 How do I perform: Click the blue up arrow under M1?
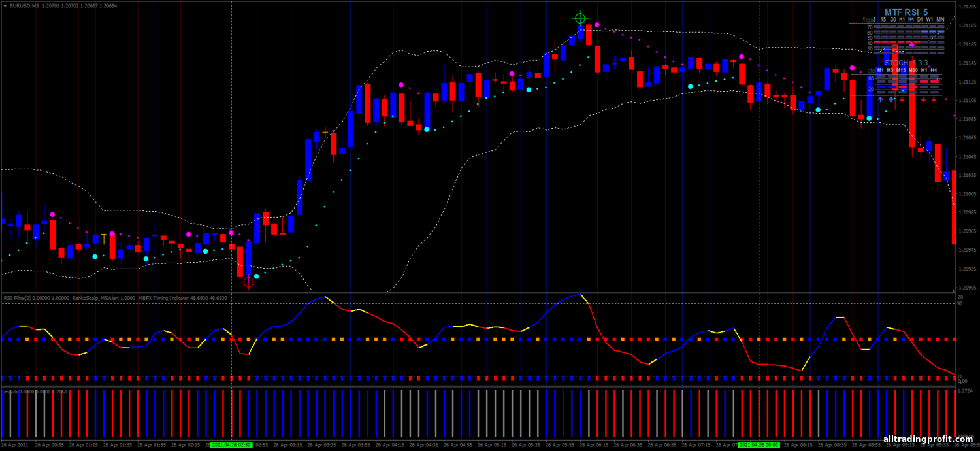pos(880,99)
